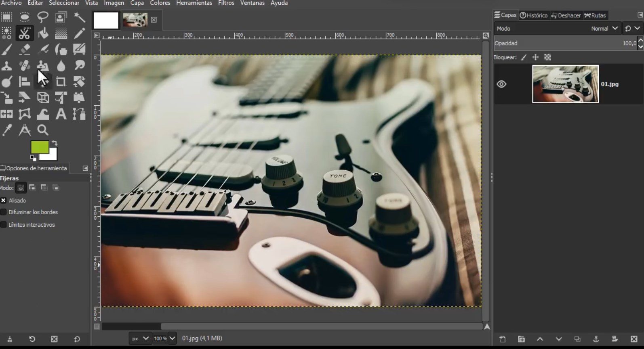Select the Cage Transform tool
644x349 pixels.
(x=25, y=114)
